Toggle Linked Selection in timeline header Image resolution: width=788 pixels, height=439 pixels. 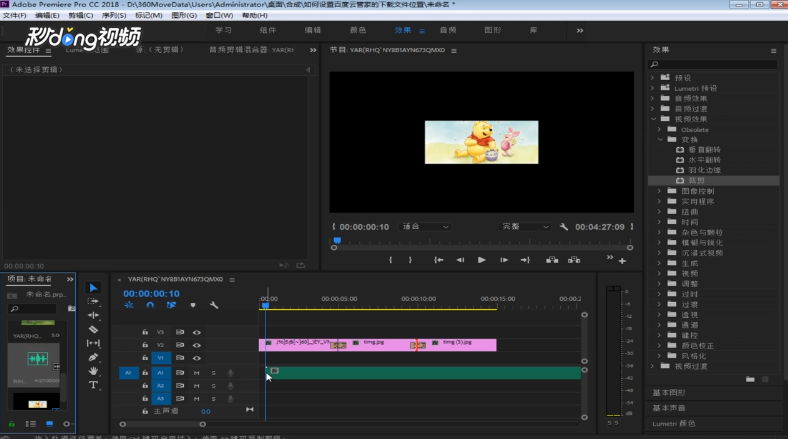[171, 305]
